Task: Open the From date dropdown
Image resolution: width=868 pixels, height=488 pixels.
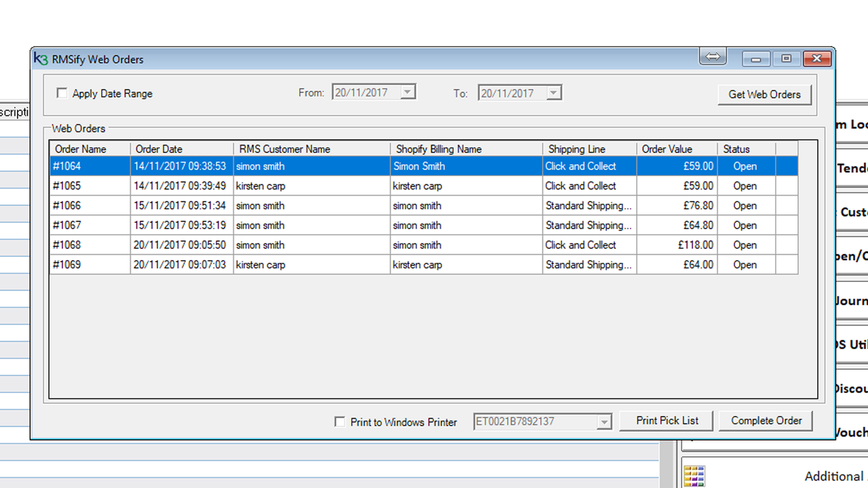Action: point(408,92)
